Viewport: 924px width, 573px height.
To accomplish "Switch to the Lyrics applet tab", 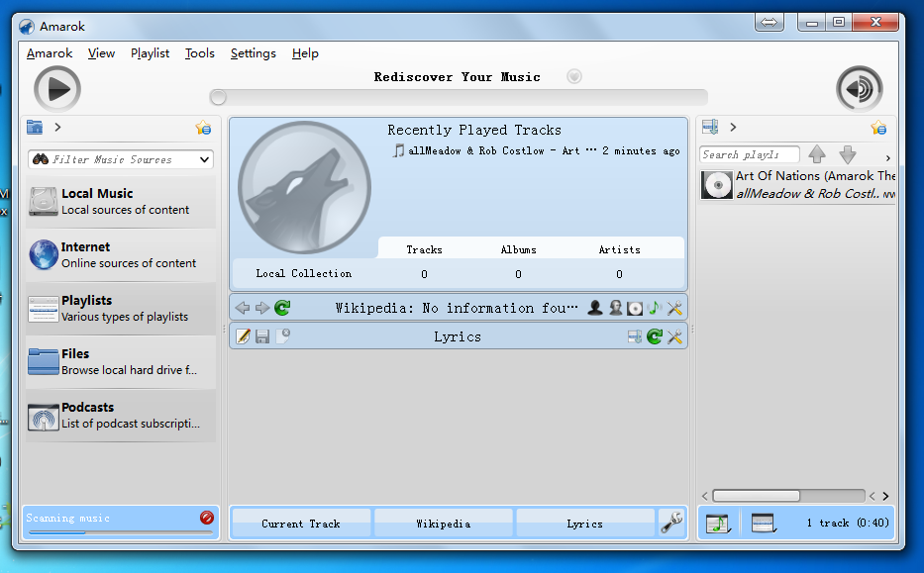I will tap(585, 524).
